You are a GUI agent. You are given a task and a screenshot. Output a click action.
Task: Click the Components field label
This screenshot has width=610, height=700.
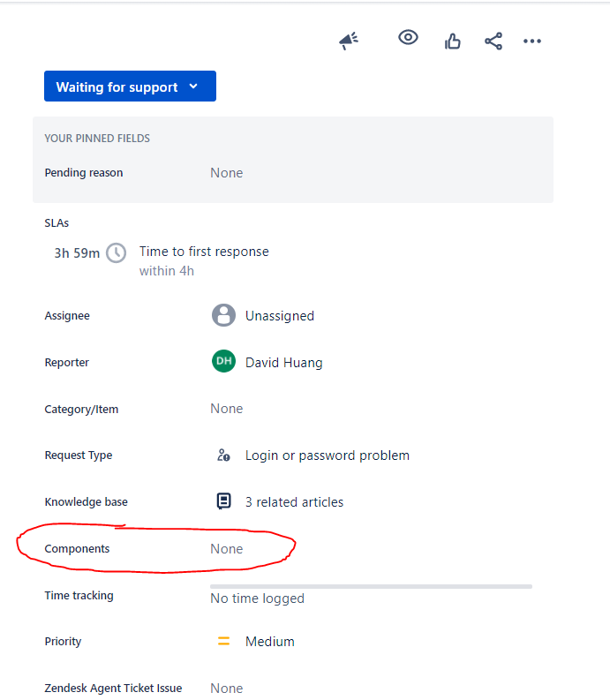pos(77,549)
